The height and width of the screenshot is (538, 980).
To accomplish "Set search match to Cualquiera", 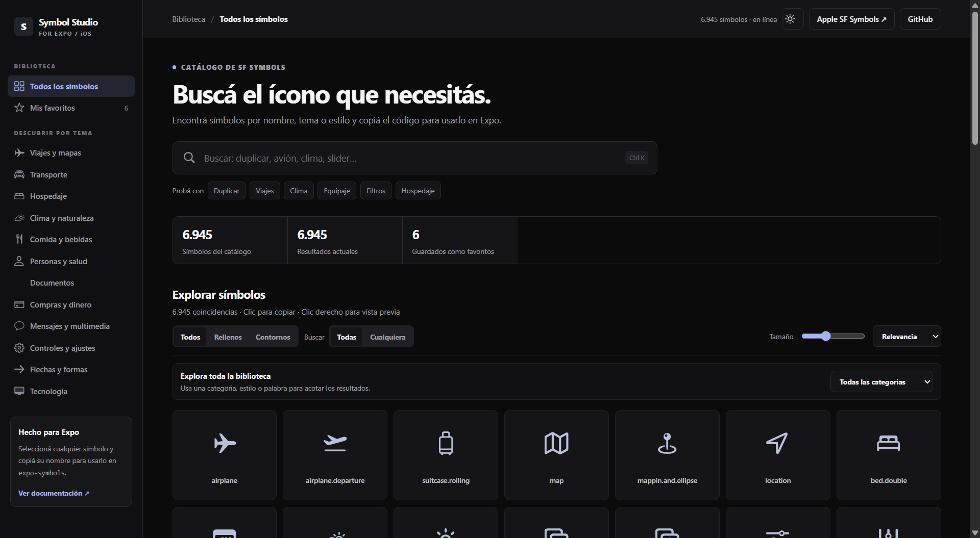I will (387, 337).
